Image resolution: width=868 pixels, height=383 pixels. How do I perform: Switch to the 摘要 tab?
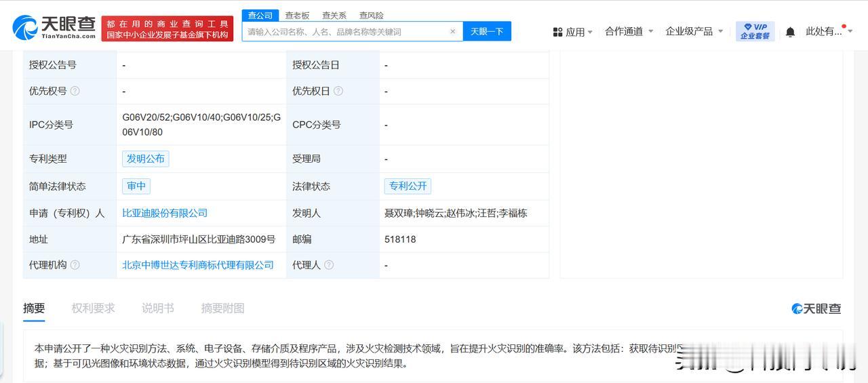34,308
